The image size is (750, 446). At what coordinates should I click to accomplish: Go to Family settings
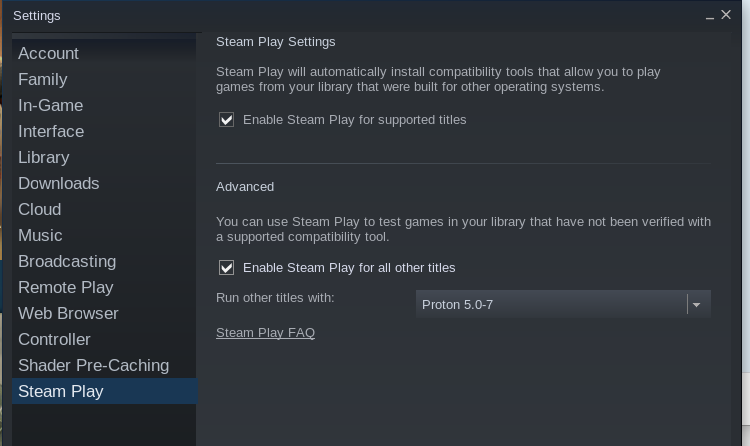(x=43, y=80)
